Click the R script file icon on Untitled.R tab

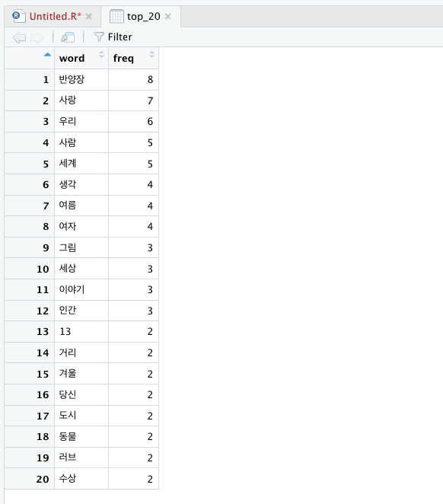[18, 16]
